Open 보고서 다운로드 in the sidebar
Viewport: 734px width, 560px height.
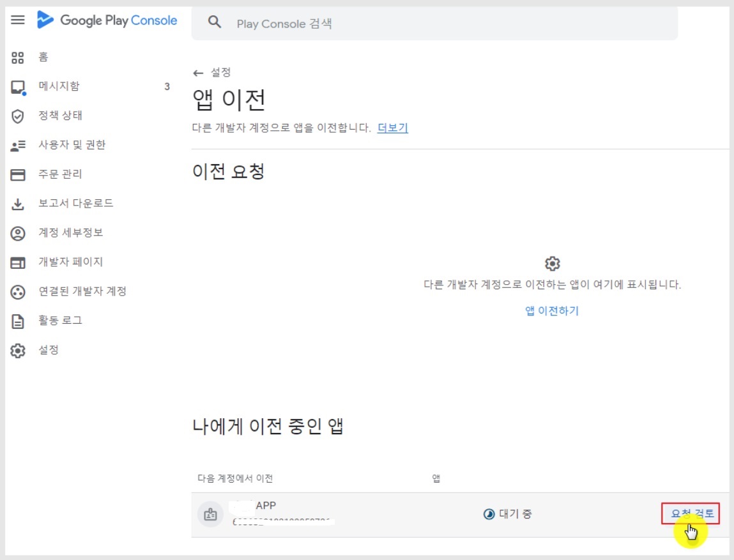pos(76,203)
